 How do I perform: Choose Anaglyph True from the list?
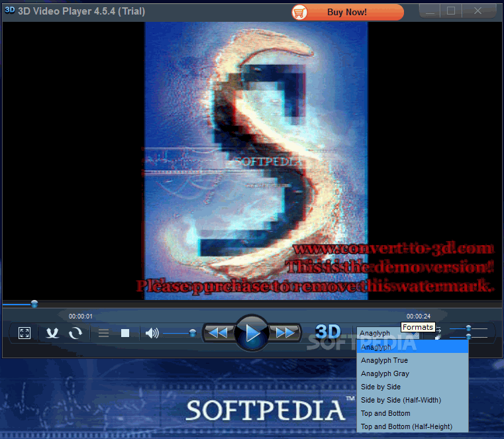pos(413,360)
